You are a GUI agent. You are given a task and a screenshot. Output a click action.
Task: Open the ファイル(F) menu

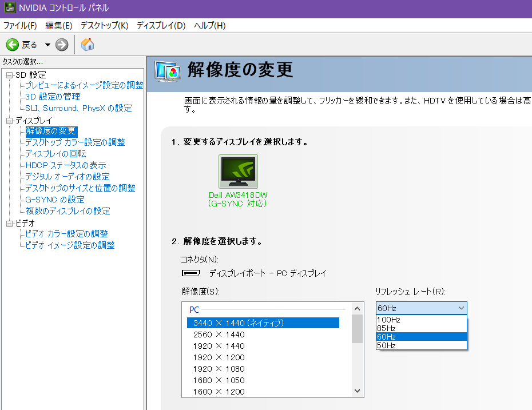(20, 25)
